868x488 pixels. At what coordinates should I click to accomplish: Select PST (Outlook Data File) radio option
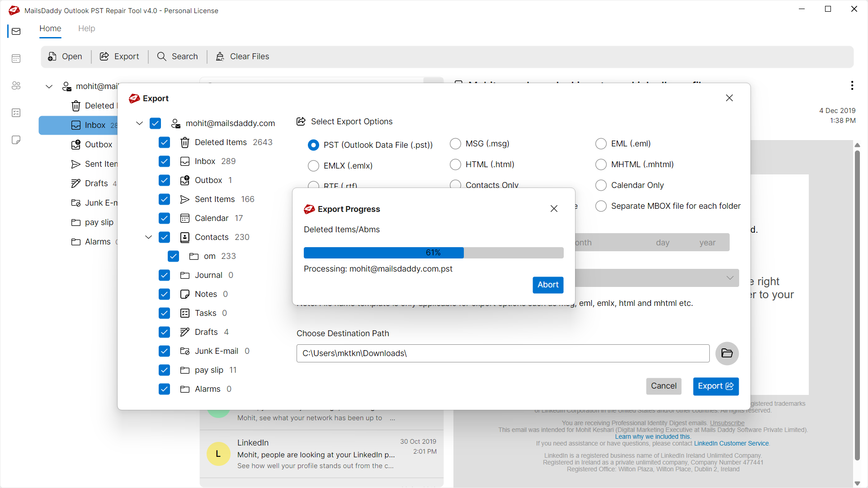coord(313,145)
